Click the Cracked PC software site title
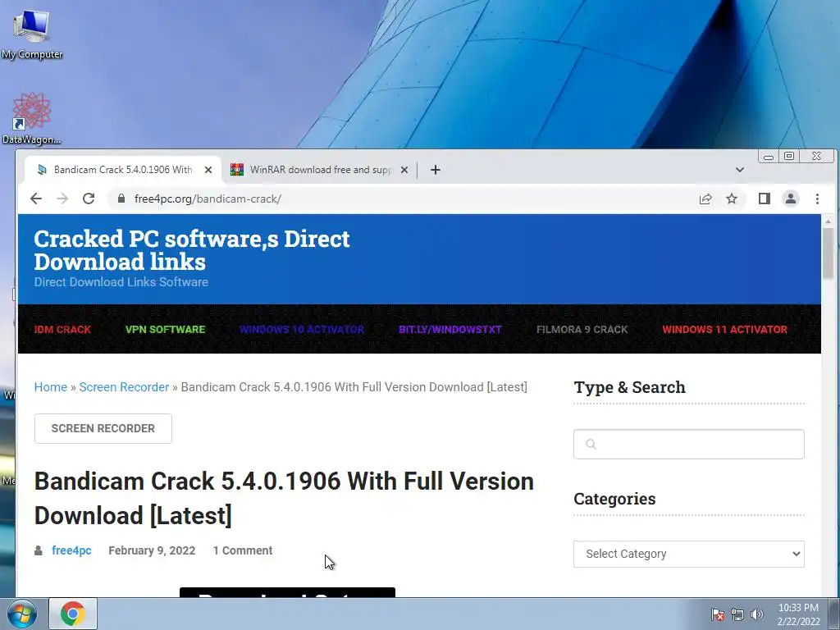840x630 pixels. click(192, 250)
